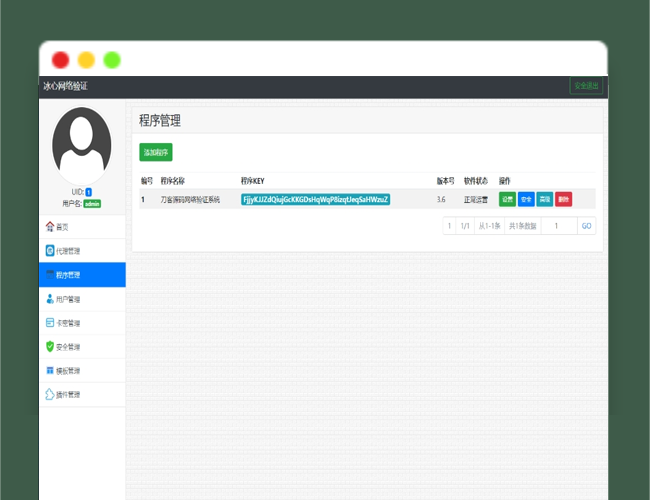This screenshot has height=500, width=650.
Task: Click the page number input beside GO
Action: click(559, 226)
